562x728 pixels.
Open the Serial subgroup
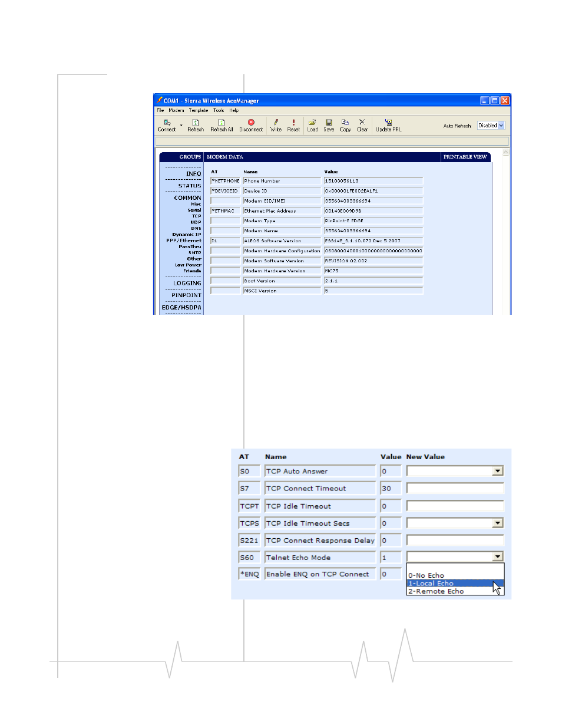[194, 210]
